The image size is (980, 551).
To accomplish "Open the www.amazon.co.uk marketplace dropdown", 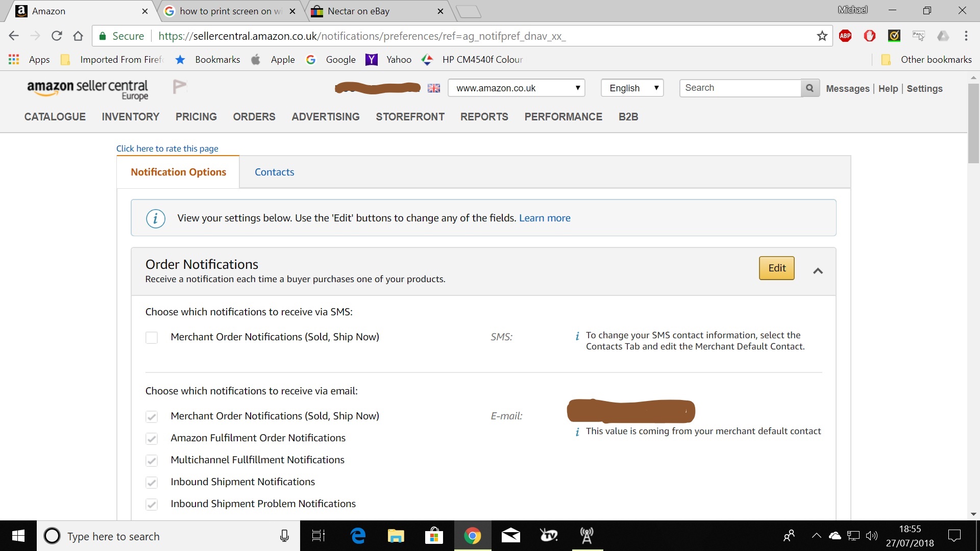I will point(516,88).
